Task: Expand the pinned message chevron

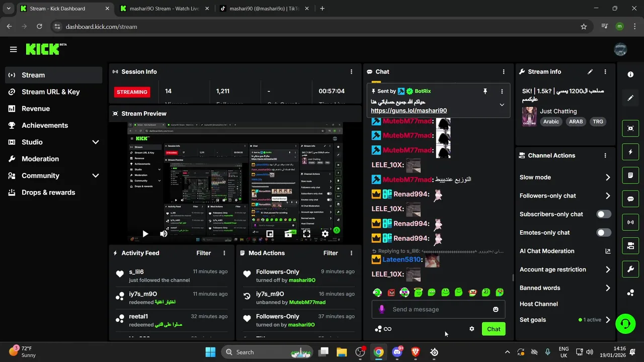Action: pos(502,105)
